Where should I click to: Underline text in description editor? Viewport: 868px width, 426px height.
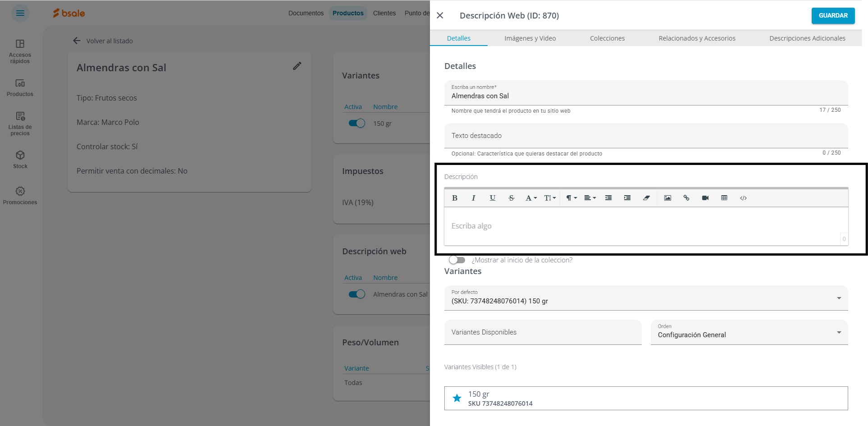click(492, 198)
